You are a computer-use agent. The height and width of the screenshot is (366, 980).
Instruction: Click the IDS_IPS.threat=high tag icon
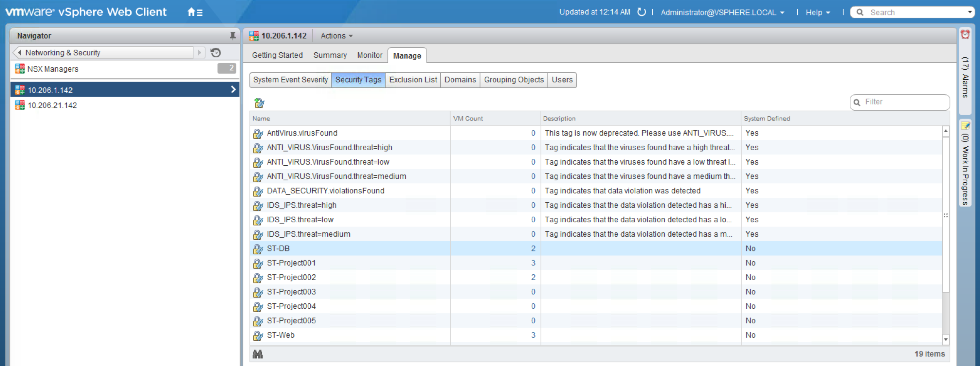[x=258, y=206]
